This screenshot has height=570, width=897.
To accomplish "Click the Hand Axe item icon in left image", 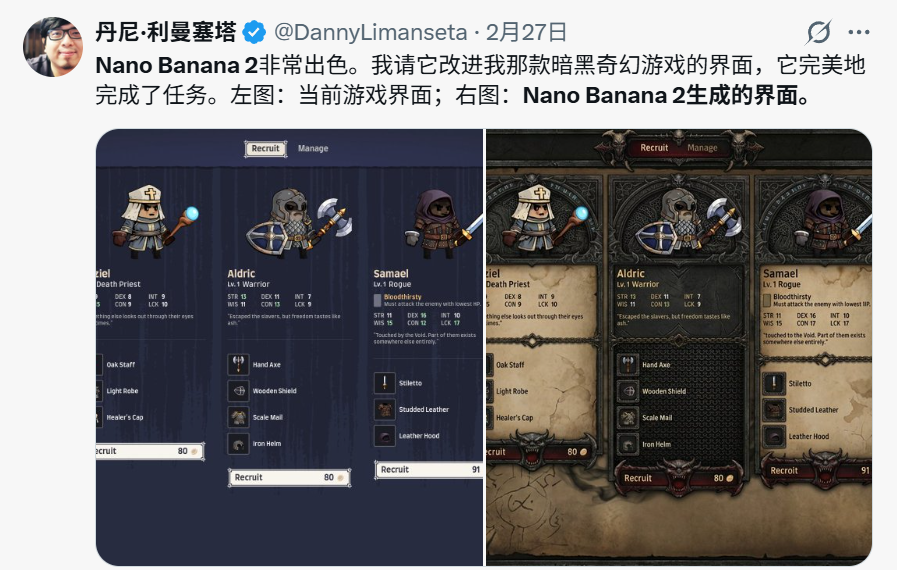I will pos(239,364).
